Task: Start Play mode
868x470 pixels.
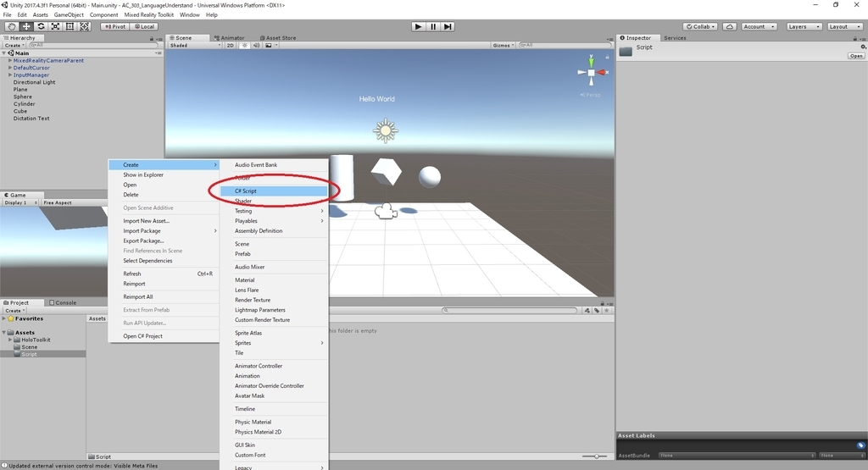Action: (419, 26)
